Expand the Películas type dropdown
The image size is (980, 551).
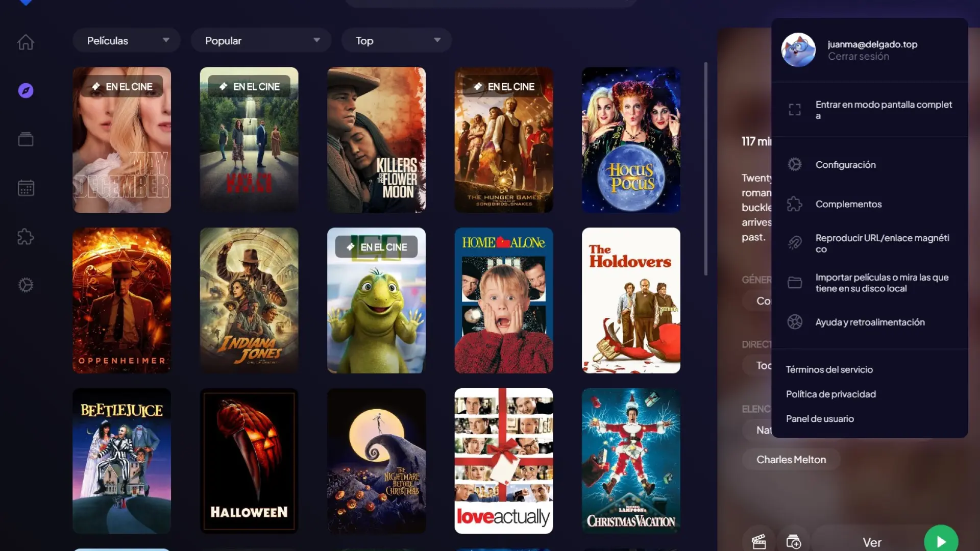(126, 41)
